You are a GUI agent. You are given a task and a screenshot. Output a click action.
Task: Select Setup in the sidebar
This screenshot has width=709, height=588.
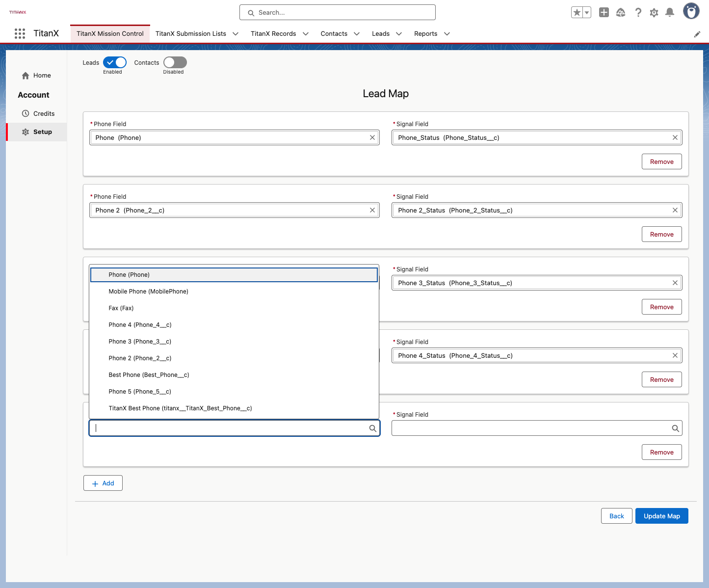(x=37, y=132)
